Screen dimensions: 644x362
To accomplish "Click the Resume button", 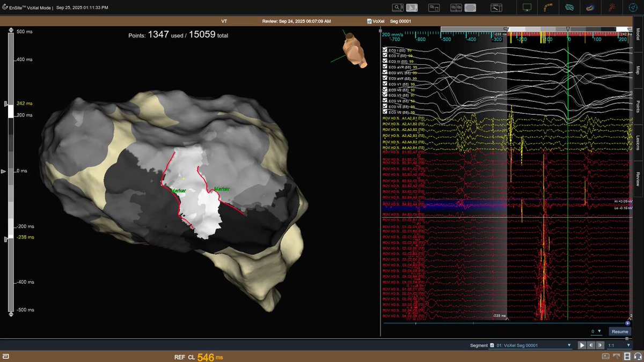I will (619, 331).
